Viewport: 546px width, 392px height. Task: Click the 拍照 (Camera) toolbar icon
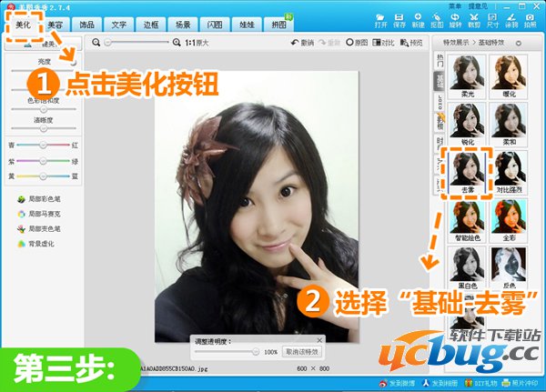click(530, 21)
